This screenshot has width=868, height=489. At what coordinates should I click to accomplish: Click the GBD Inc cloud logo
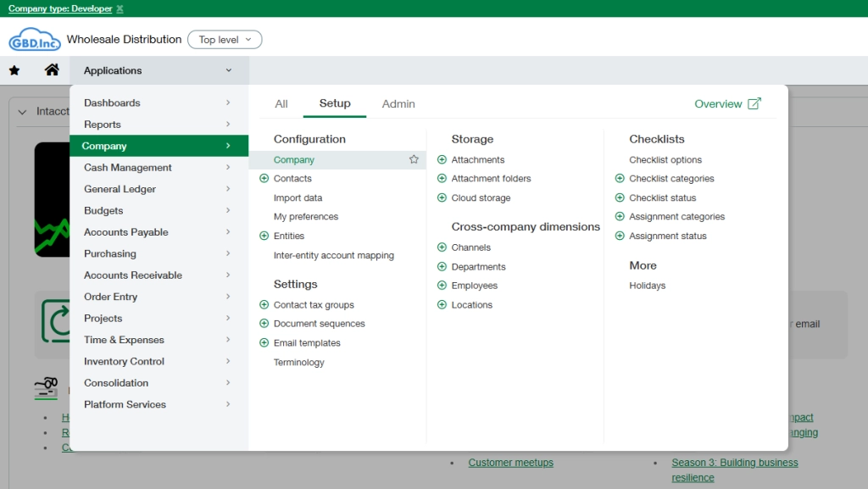(34, 39)
